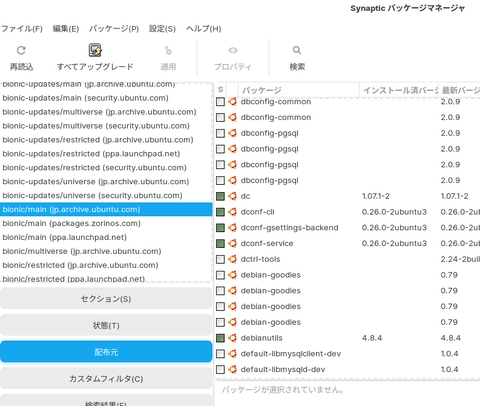Select the dconf-gsettings-backend package name
Image resolution: width=480 pixels, height=406 pixels.
pyautogui.click(x=289, y=228)
